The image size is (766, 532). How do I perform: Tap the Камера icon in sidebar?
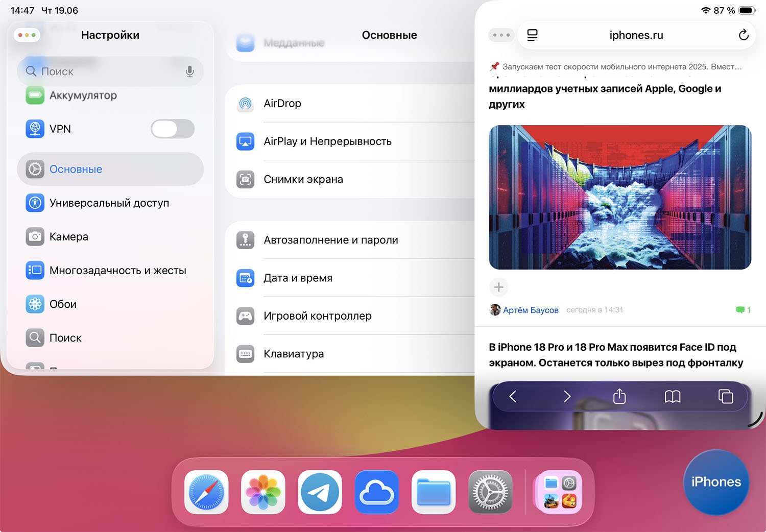click(x=35, y=237)
